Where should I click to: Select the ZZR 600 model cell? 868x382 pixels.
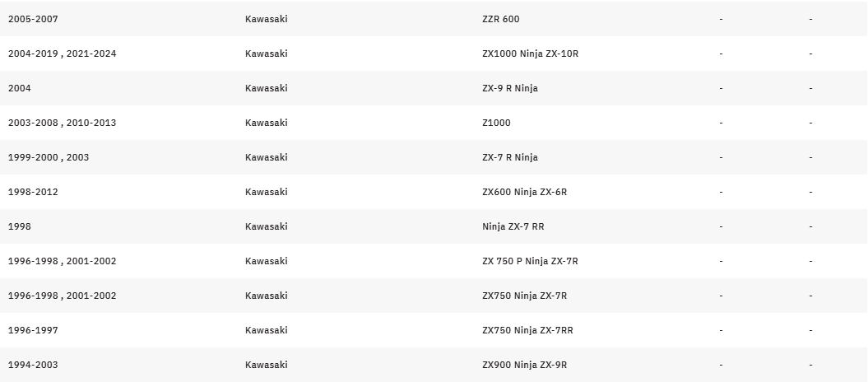tap(500, 19)
